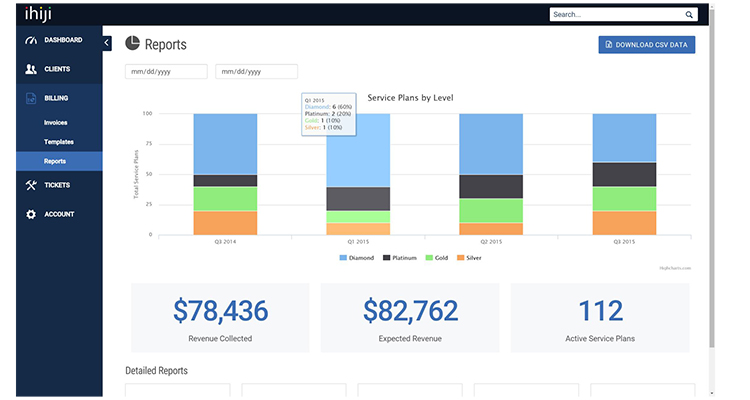
Task: Click the Silver segment of Q3 2015 bar
Action: 624,223
